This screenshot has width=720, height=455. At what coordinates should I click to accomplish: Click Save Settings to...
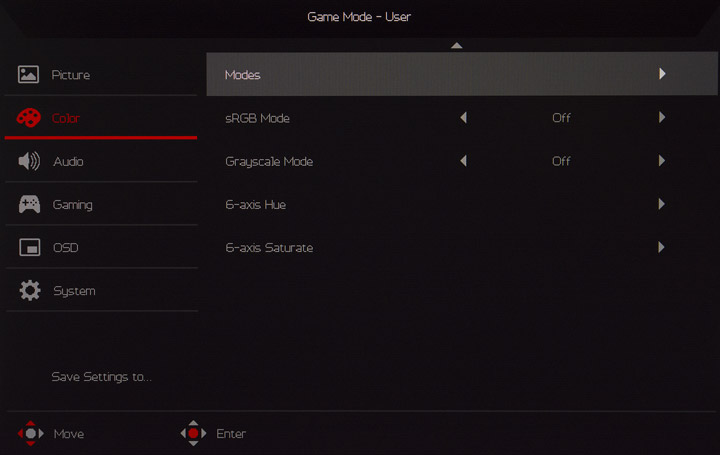[101, 377]
